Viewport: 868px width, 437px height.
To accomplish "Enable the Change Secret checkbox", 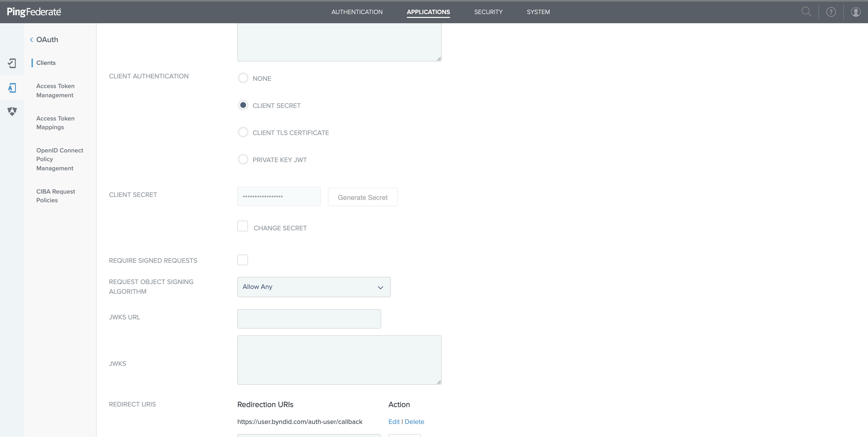I will [x=243, y=226].
